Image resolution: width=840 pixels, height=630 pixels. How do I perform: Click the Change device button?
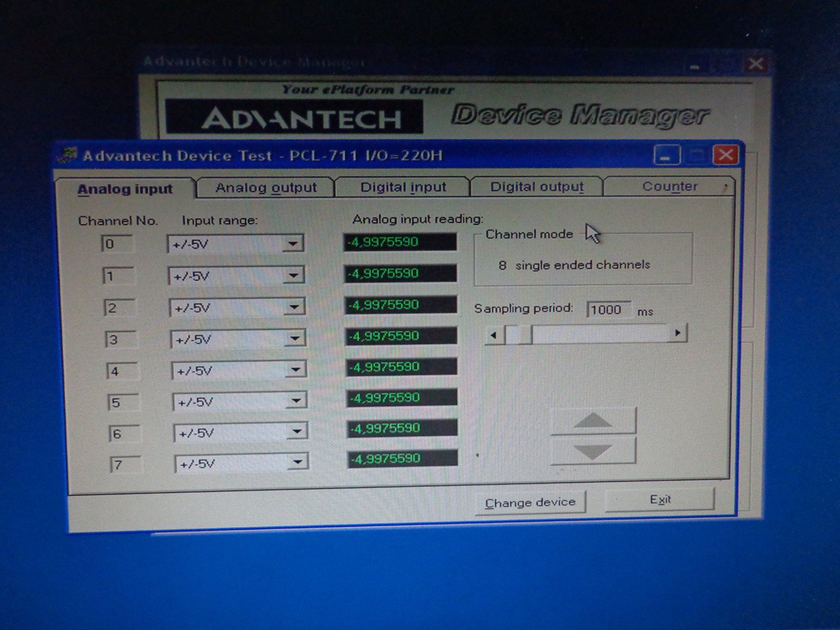[x=530, y=503]
